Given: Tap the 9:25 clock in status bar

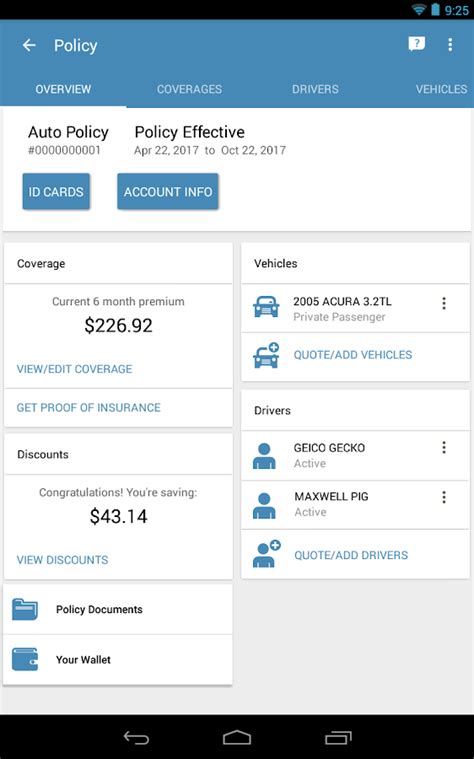Looking at the screenshot, I should click(x=456, y=10).
